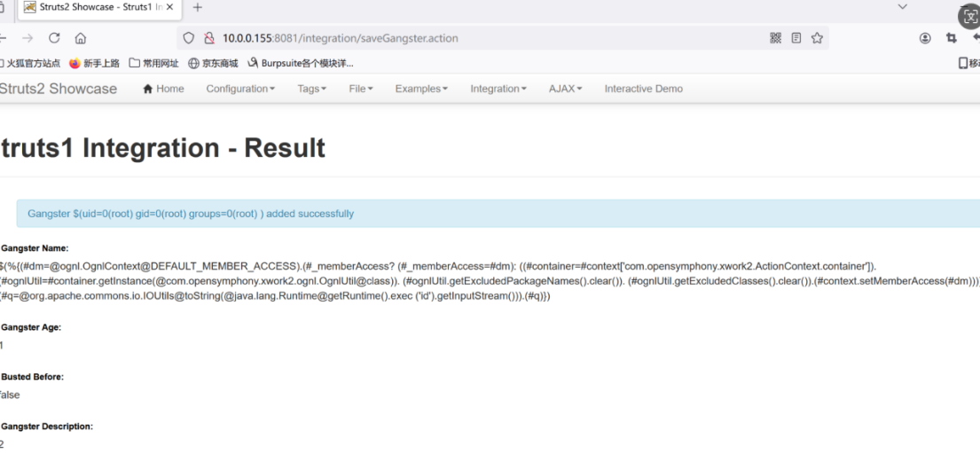Click the screenshot crop icon in toolbar
The image size is (980, 470).
pos(952,38)
